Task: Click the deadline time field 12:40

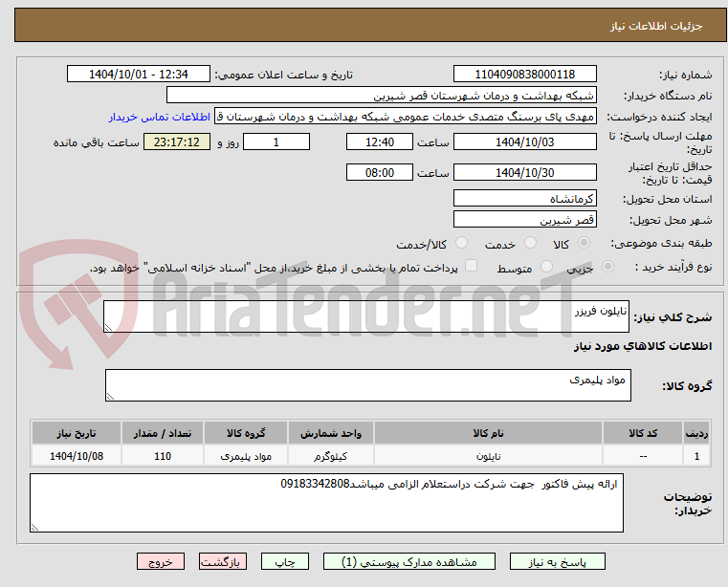Action: click(x=380, y=142)
